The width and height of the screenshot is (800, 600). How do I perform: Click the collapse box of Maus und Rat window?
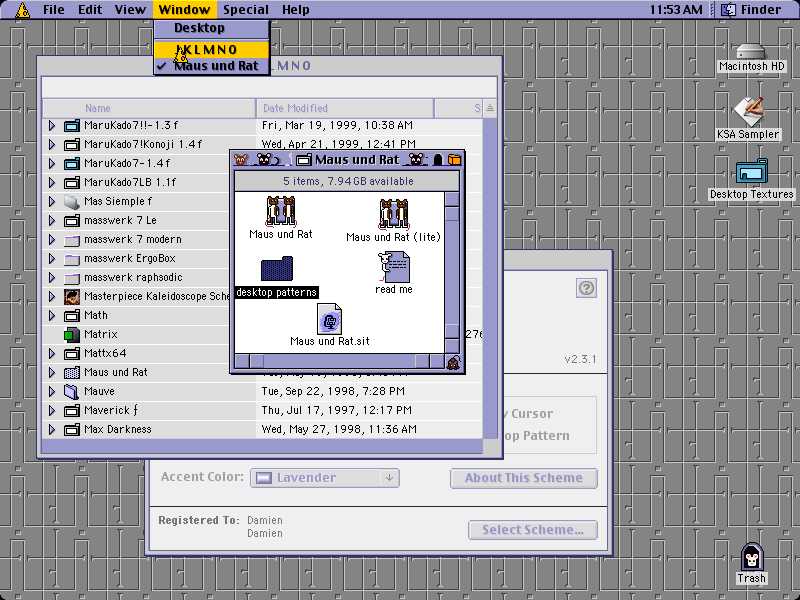(x=454, y=160)
